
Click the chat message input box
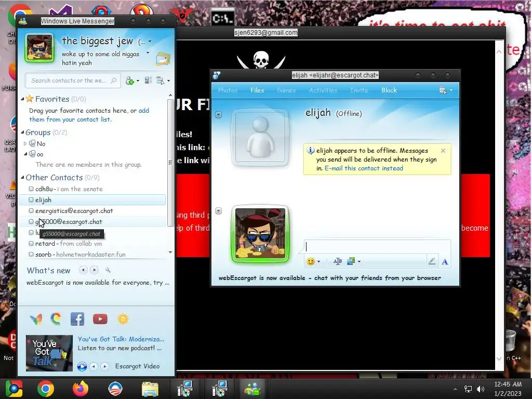point(377,247)
